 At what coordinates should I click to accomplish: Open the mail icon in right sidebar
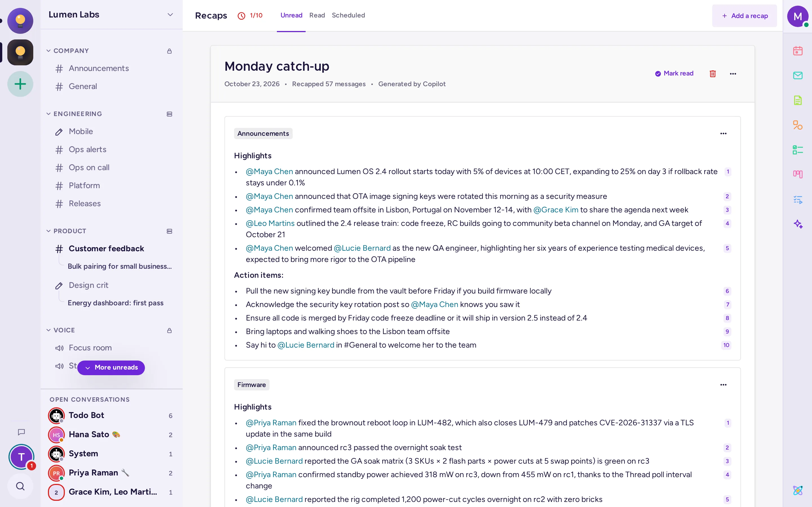(x=798, y=75)
